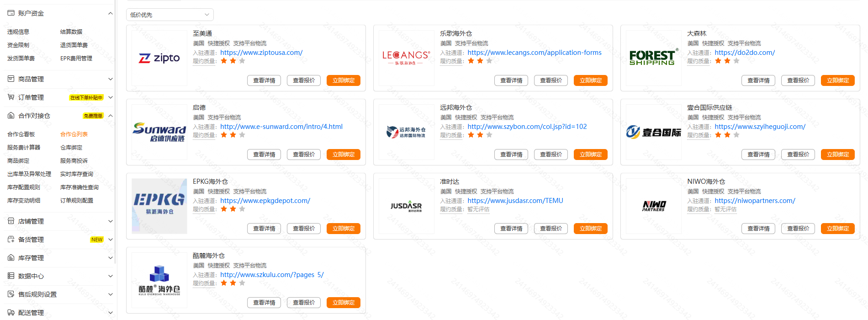Click the 商品管理 sidebar icon
Screen dimensions: 868x320
(x=11, y=79)
